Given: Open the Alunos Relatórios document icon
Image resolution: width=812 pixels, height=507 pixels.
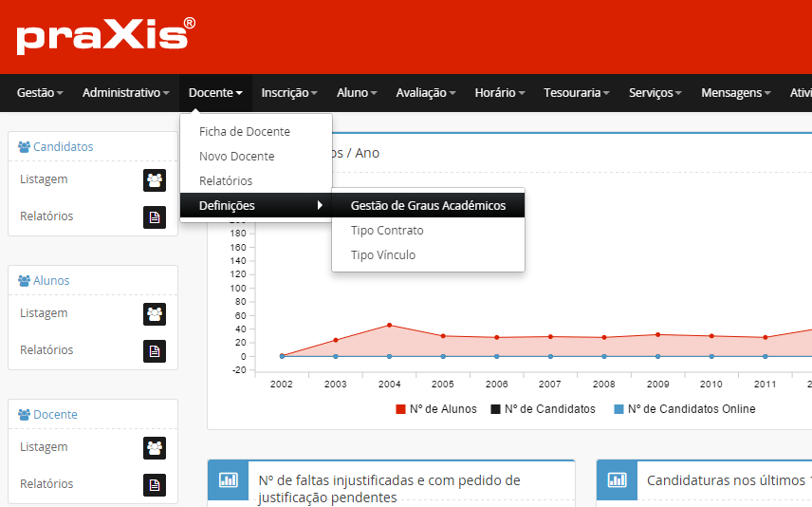Looking at the screenshot, I should (155, 351).
